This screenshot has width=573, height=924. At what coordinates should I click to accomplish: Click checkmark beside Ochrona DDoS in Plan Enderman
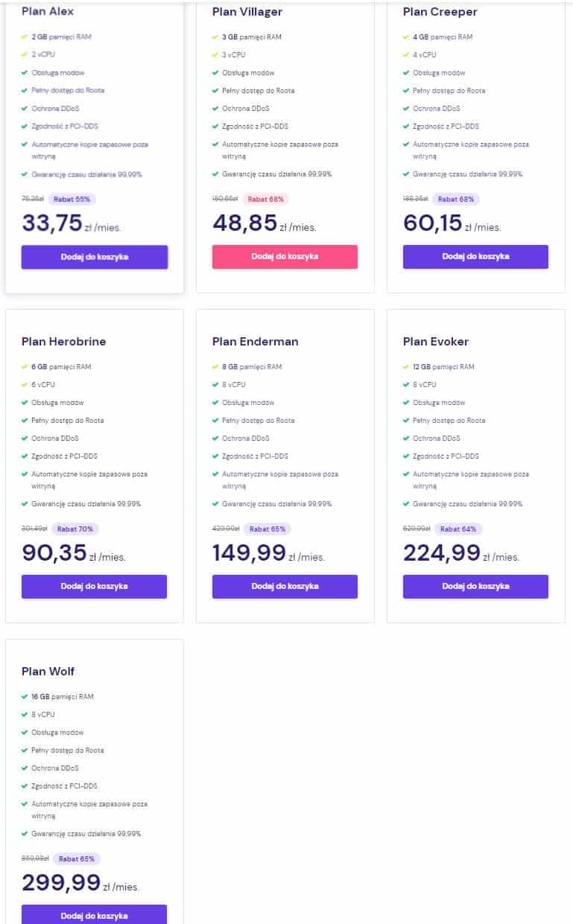pyautogui.click(x=215, y=439)
